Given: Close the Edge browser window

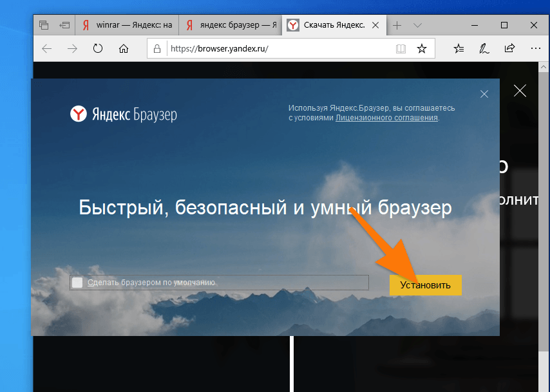Looking at the screenshot, I should pyautogui.click(x=534, y=25).
